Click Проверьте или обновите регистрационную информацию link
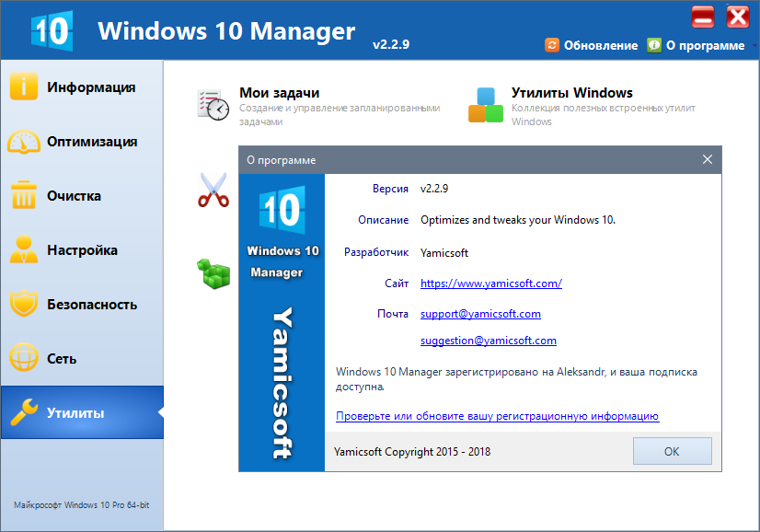 [497, 416]
